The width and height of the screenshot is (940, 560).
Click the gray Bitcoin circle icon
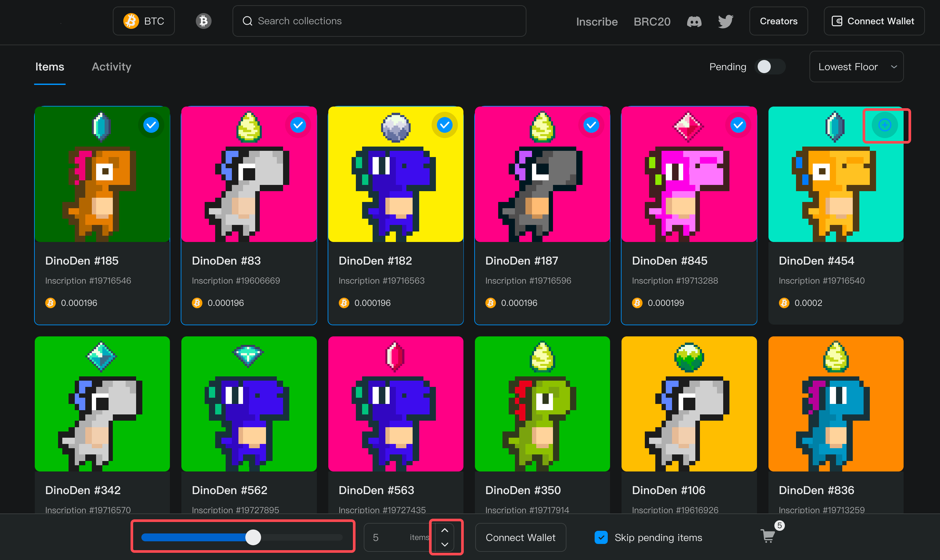203,21
